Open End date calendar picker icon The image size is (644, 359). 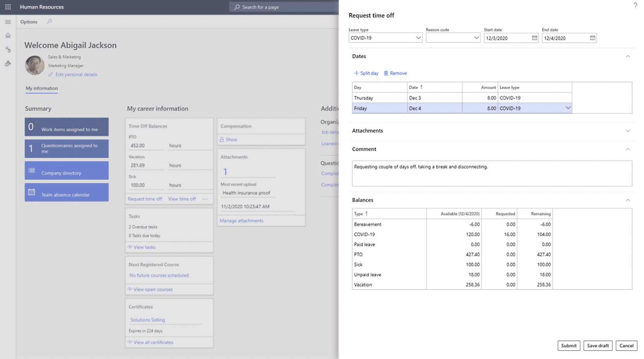pyautogui.click(x=593, y=38)
